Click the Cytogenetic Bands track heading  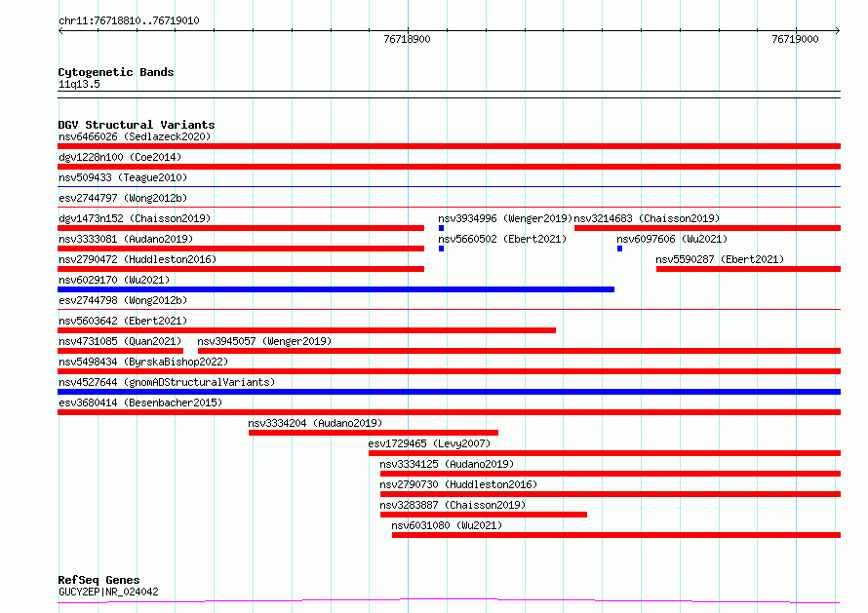tap(116, 72)
